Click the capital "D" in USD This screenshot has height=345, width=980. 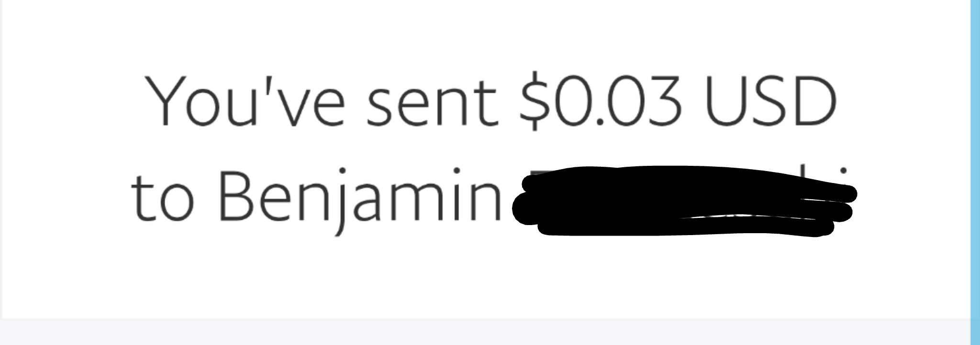pyautogui.click(x=816, y=101)
